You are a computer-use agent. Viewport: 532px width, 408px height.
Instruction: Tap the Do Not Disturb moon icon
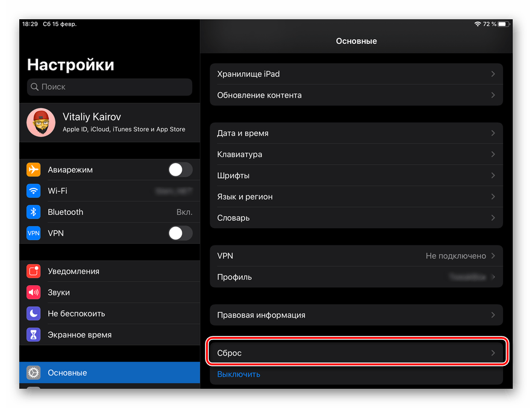click(34, 314)
